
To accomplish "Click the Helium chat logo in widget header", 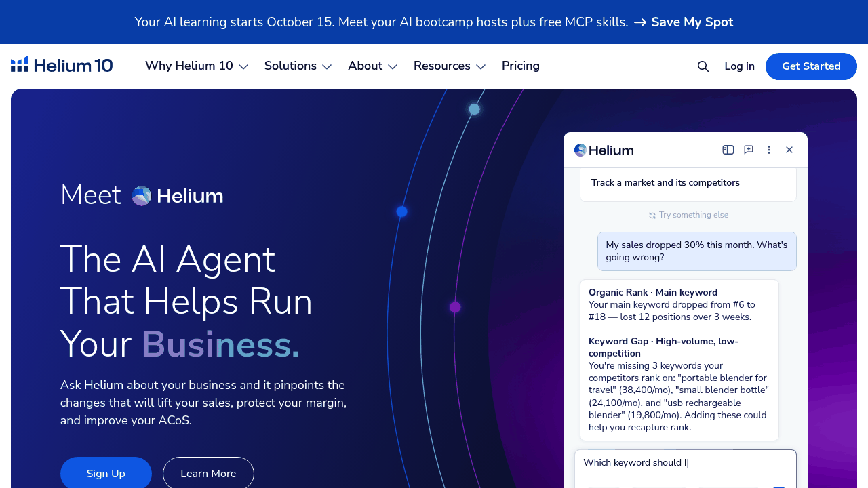I will [x=604, y=150].
